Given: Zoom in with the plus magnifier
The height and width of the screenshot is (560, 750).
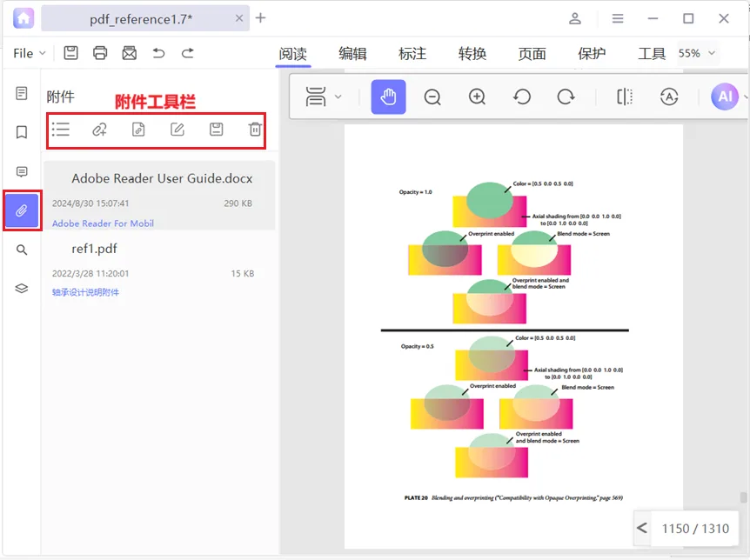Looking at the screenshot, I should (477, 97).
